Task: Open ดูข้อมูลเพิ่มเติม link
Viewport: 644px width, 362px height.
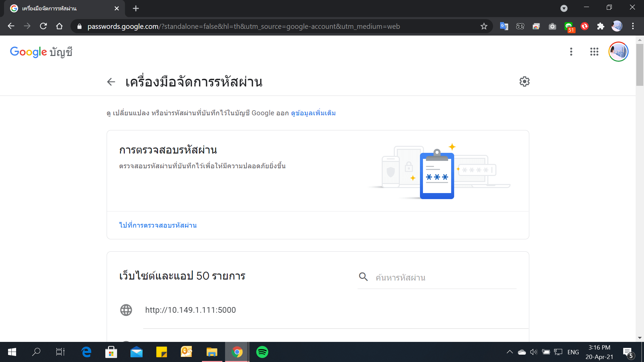Action: click(313, 113)
